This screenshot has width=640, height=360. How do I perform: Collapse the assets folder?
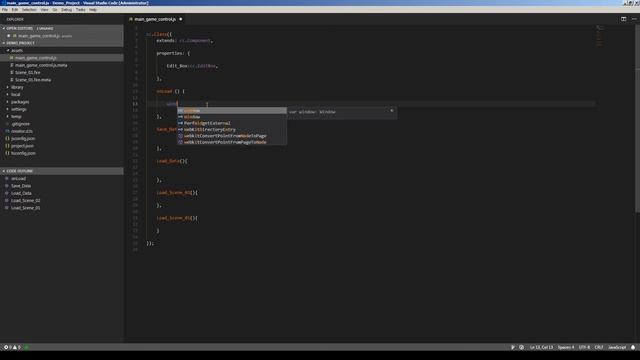click(x=62, y=51)
